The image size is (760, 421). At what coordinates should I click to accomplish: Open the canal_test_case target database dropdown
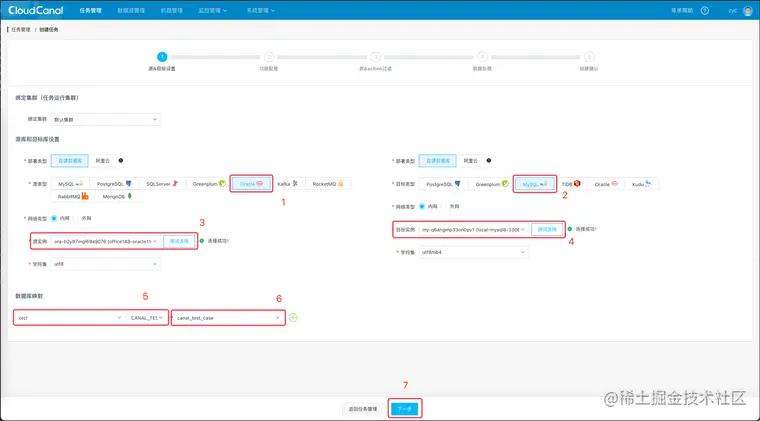click(228, 318)
